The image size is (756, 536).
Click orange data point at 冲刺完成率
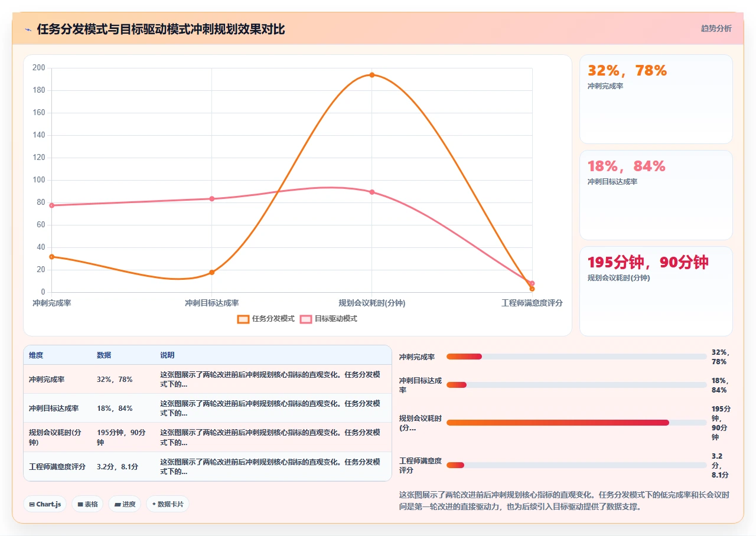(52, 256)
